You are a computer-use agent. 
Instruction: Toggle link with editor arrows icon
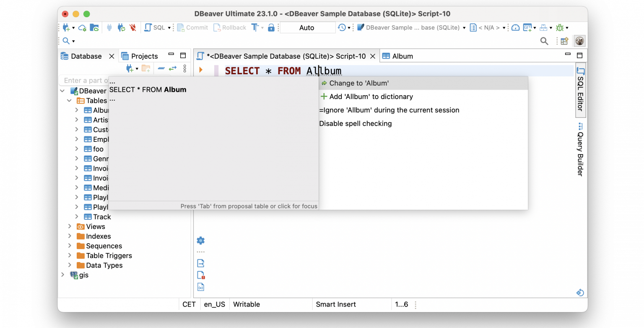pos(173,68)
